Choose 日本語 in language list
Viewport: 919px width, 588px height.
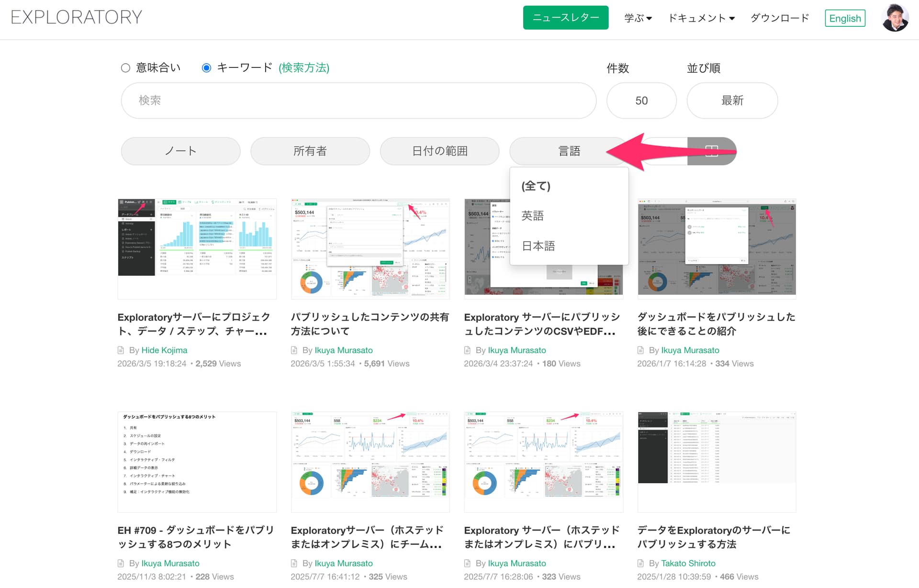569,246
